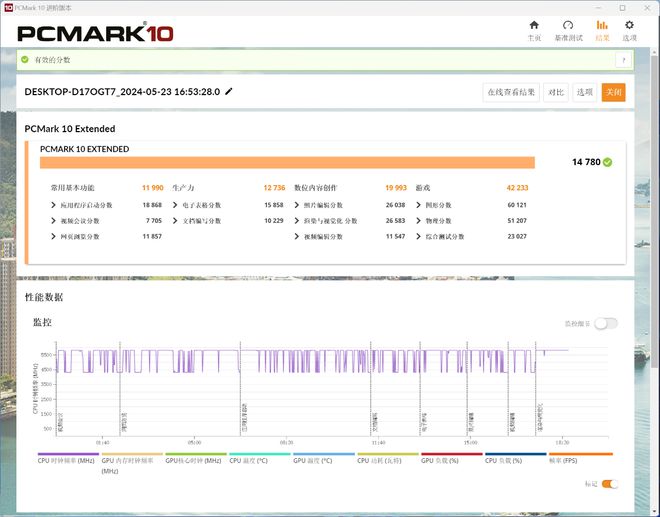Select the GPU 温度 (°C) legend item
Image resolution: width=660 pixels, height=517 pixels.
(x=324, y=459)
